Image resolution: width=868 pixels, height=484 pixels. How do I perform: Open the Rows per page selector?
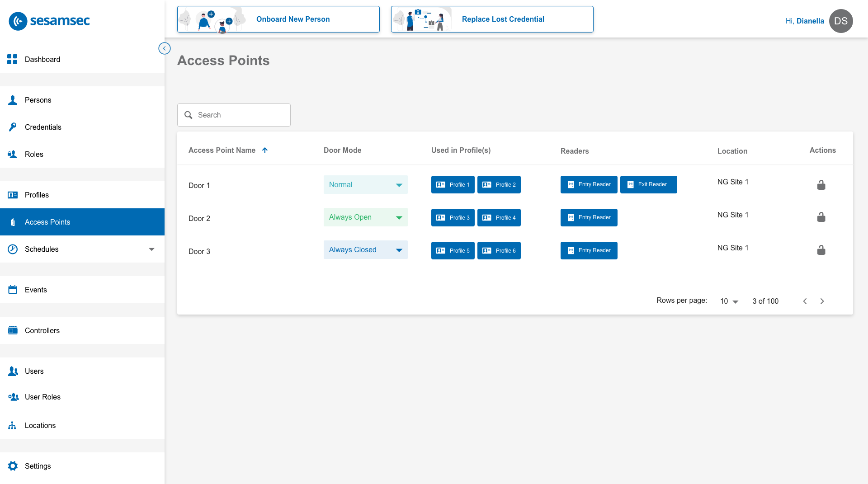(x=729, y=301)
